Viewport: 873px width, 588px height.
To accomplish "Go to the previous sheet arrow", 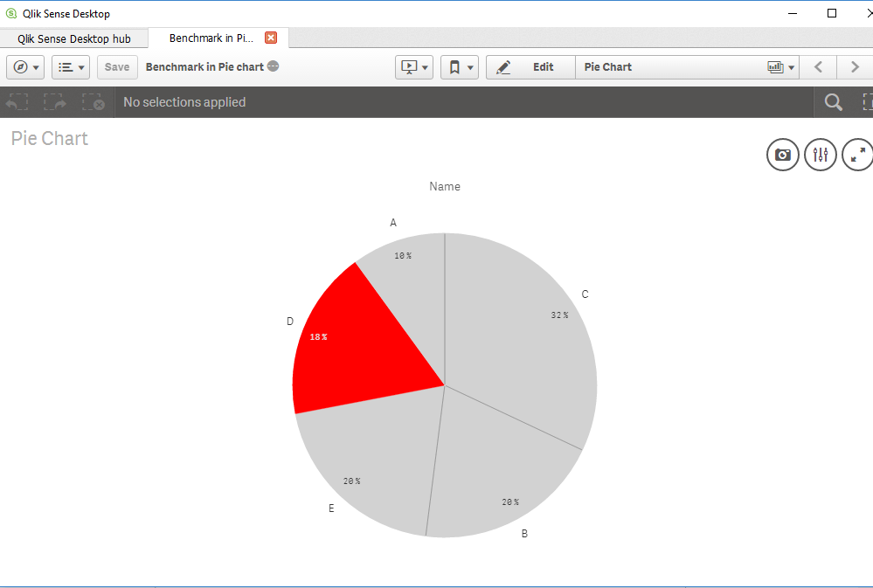I will [x=819, y=66].
